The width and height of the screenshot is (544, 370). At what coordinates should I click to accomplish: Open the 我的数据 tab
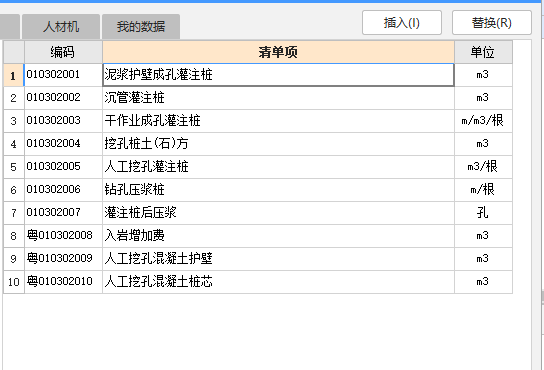pyautogui.click(x=141, y=26)
